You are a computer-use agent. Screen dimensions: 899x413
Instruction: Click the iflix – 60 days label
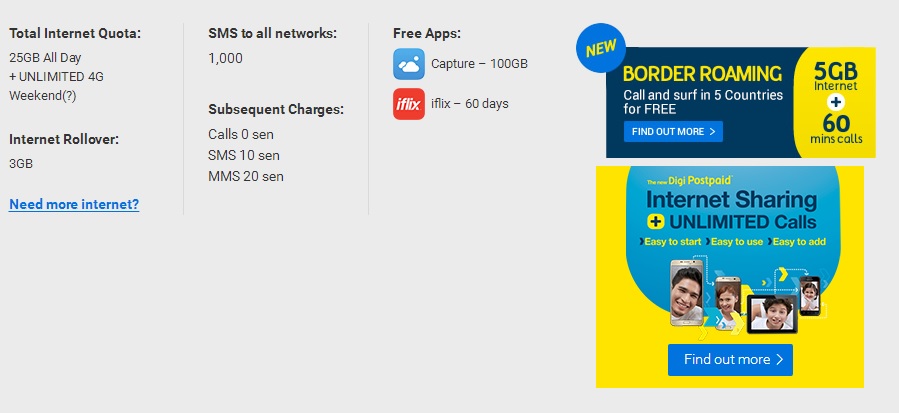(x=470, y=104)
